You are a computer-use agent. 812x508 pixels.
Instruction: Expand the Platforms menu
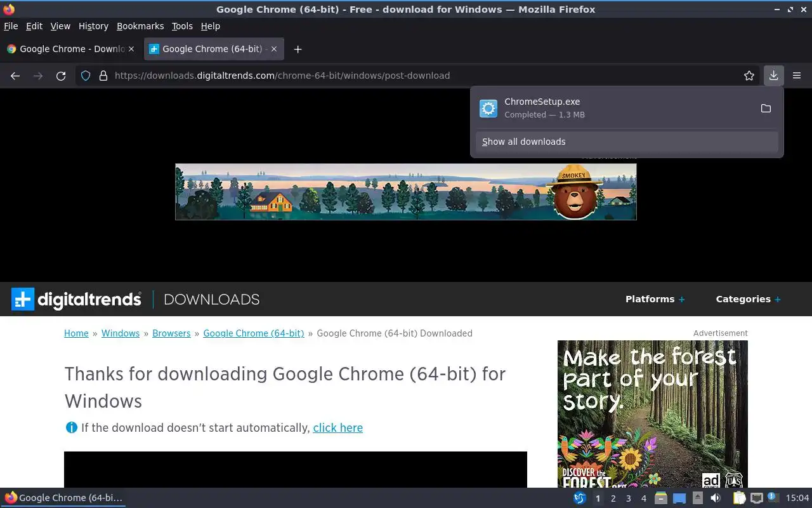655,299
